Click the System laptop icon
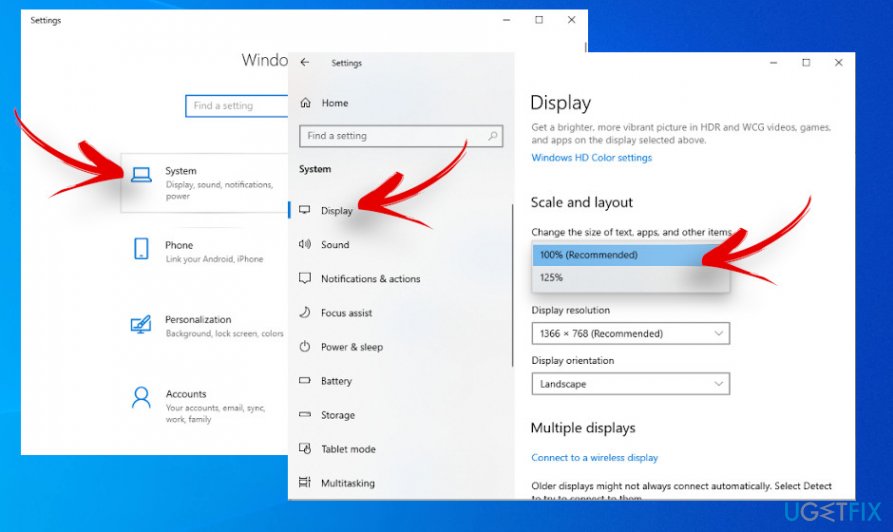 point(141,174)
